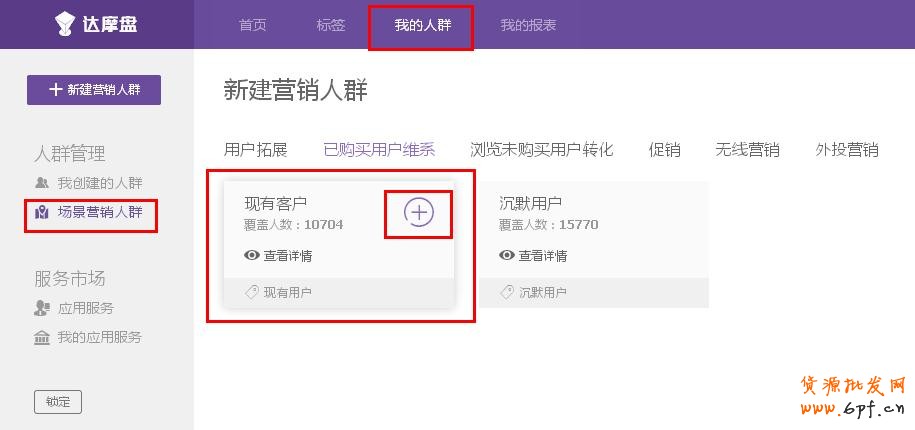Select the 用户拓展 category tab

pos(256,150)
